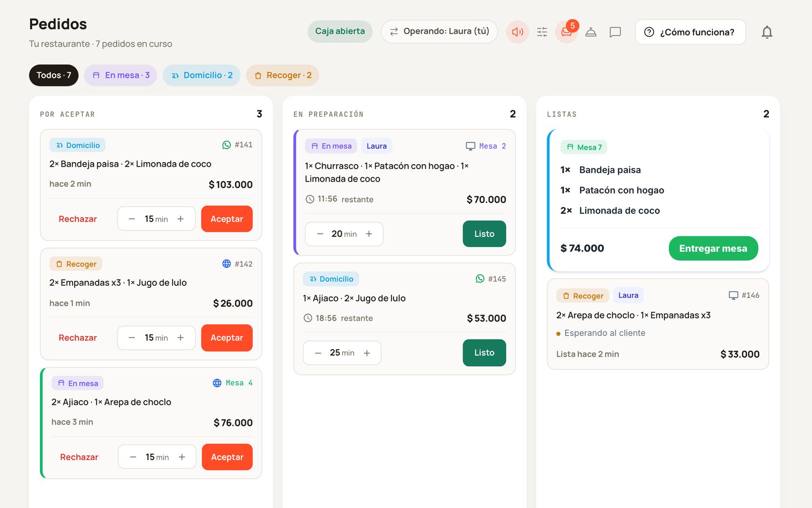
Task: Open the Recoger order #146 card
Action: [x=658, y=324]
